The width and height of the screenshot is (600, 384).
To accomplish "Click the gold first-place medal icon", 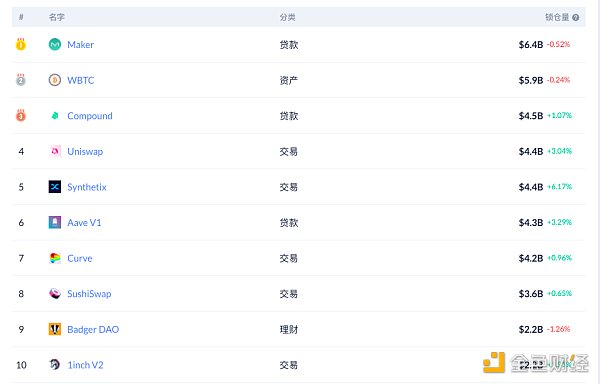I will (x=21, y=44).
